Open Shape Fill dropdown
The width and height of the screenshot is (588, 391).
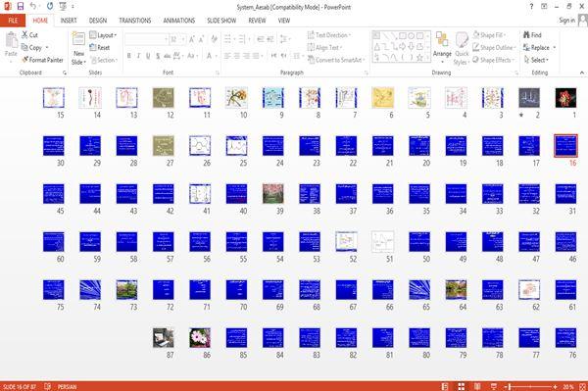[x=490, y=35]
